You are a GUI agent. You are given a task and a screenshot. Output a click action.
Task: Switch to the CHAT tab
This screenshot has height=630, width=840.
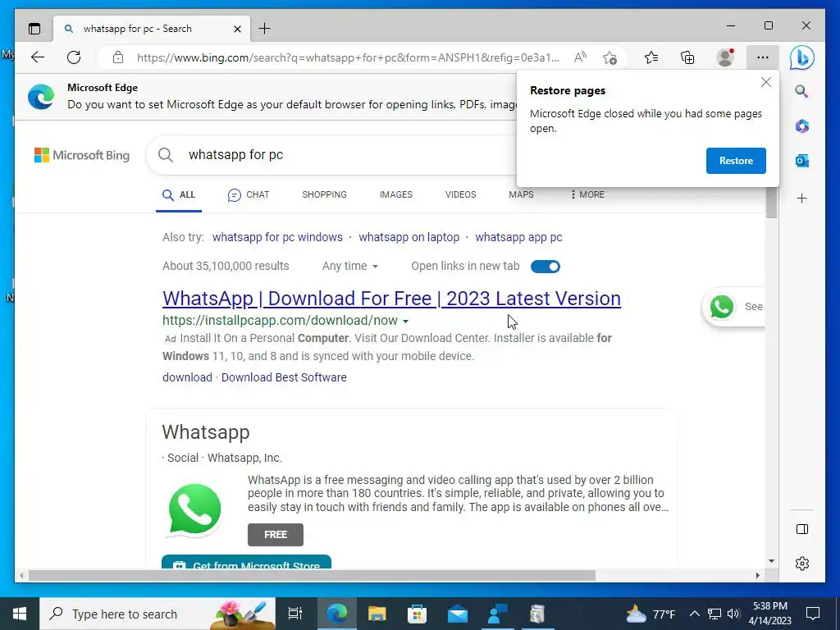tap(248, 195)
